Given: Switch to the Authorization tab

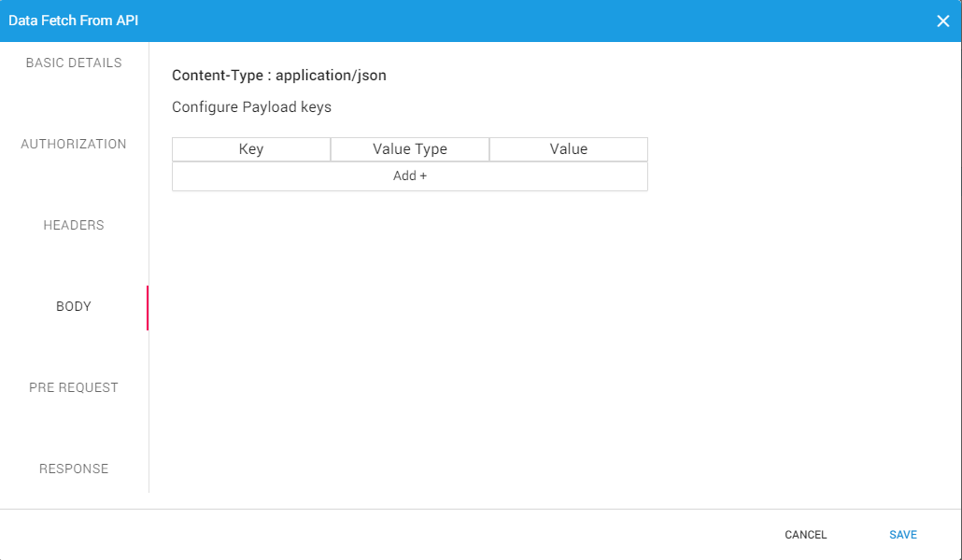Looking at the screenshot, I should pos(74,145).
